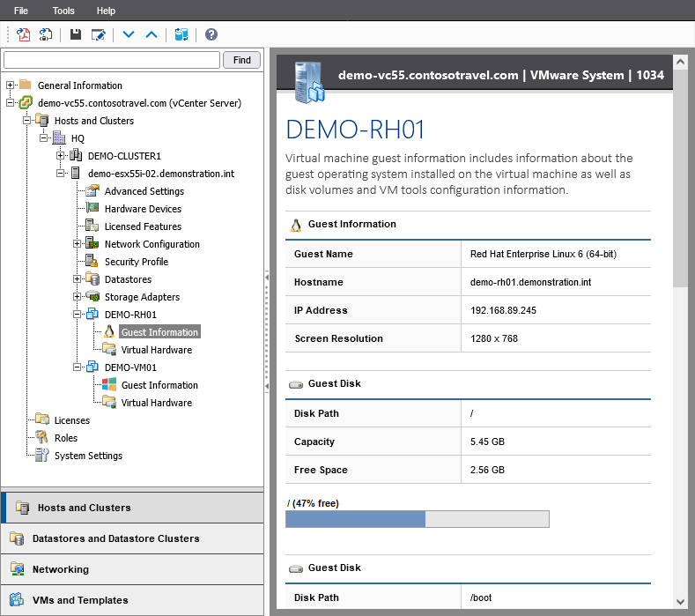Screen dimensions: 695x616
Task: Click the Advanced Settings icon in tree
Action: tap(92, 190)
